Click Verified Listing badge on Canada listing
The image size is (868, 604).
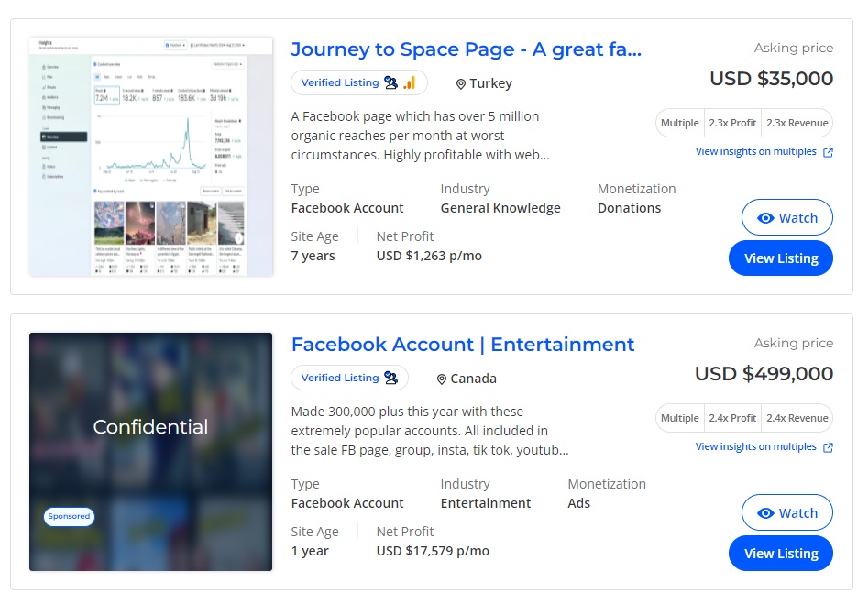point(349,378)
